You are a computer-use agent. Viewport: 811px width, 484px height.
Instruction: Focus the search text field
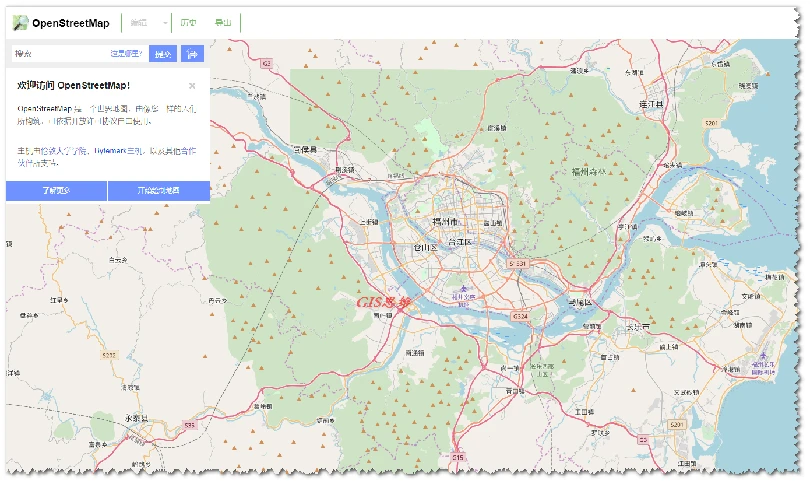[61, 53]
